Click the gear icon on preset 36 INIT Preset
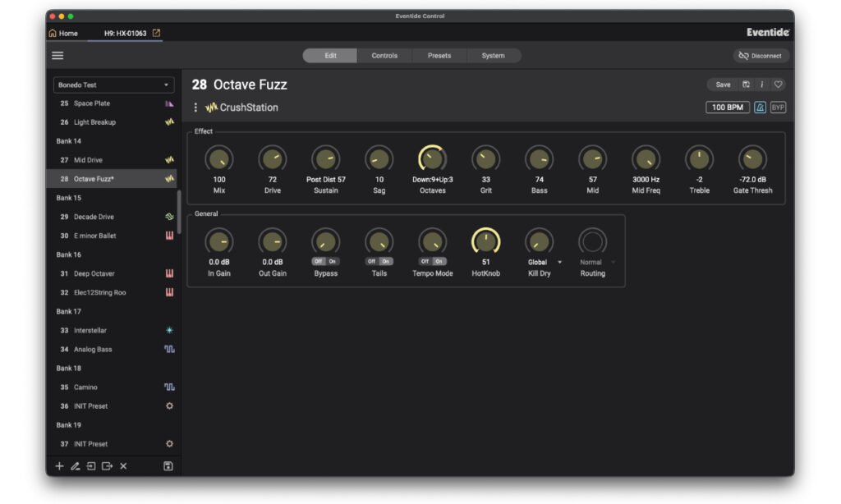Viewport: 841px width, 504px height. (169, 405)
